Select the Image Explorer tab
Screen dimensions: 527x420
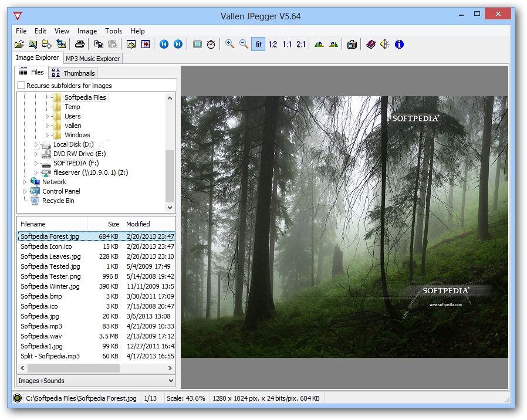[38, 57]
